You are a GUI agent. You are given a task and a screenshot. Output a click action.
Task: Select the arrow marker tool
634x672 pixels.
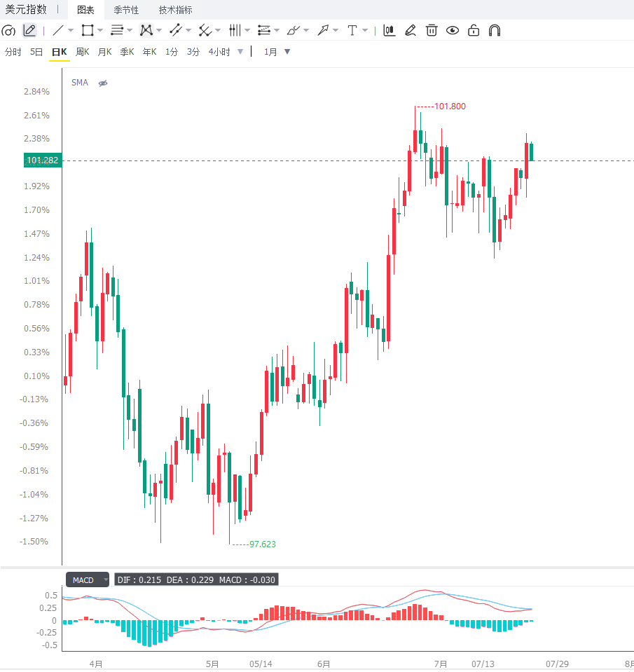323,30
